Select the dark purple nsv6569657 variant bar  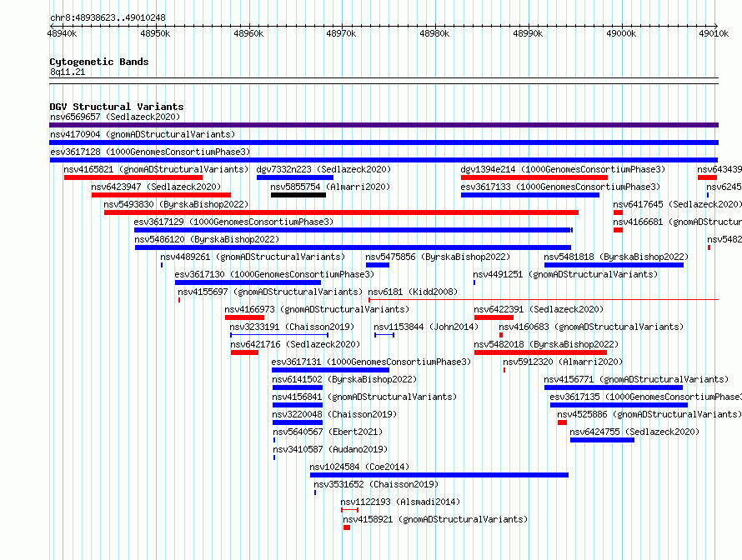click(x=384, y=125)
